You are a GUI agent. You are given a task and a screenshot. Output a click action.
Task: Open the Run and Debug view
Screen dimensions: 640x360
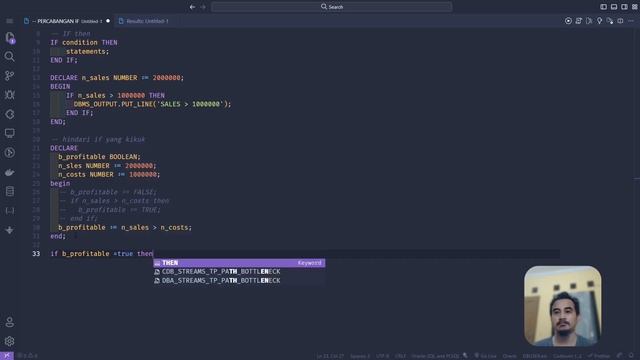tap(10, 95)
